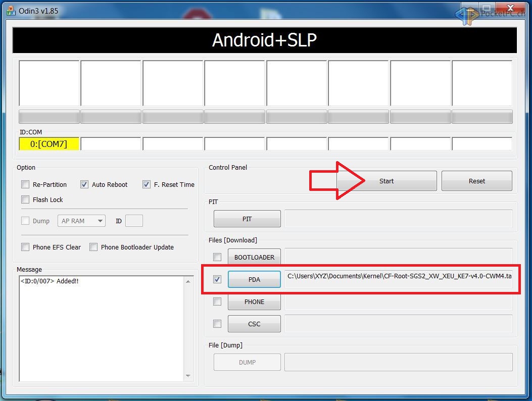
Task: Click the PIT file path field
Action: point(398,219)
